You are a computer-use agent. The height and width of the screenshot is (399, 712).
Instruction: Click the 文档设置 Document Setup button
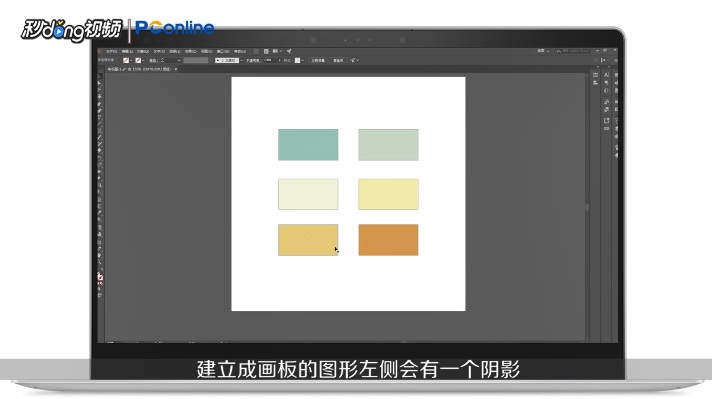318,60
